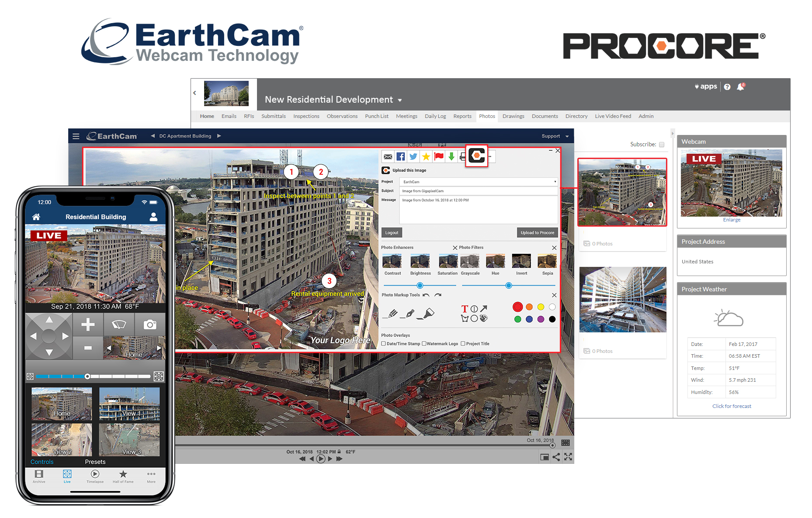
Task: Select the paint bucket fill tool
Action: tap(483, 318)
